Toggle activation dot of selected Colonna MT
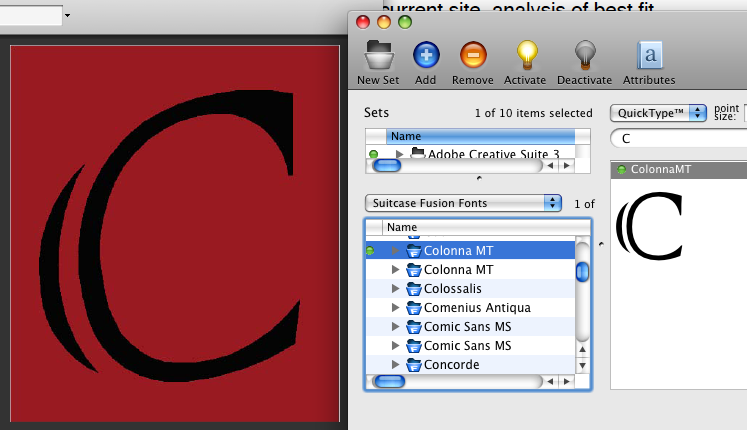Image resolution: width=747 pixels, height=430 pixels. point(370,250)
